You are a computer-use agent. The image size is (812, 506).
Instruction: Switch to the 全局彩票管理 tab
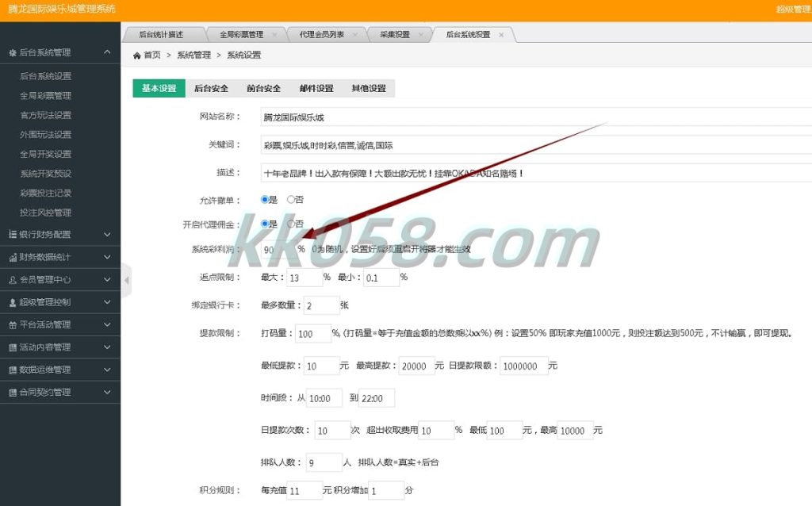pyautogui.click(x=241, y=35)
